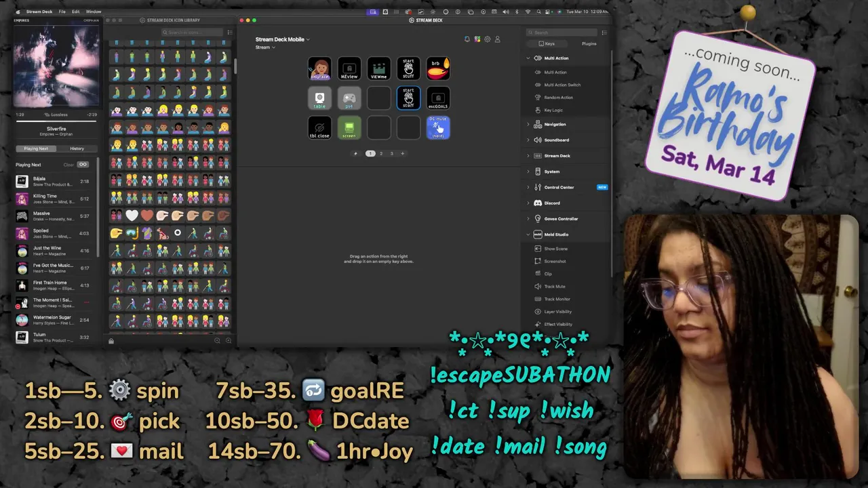Open the File menu in menu bar

(62, 12)
